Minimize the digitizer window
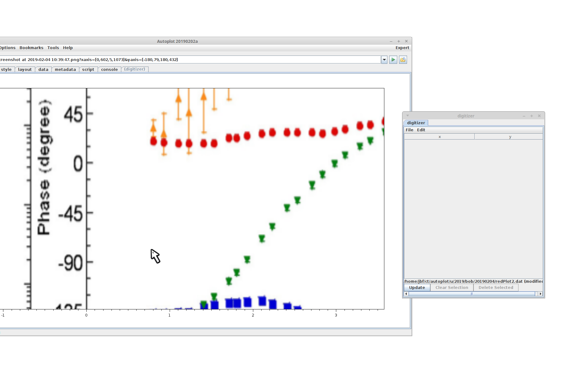 tap(524, 116)
